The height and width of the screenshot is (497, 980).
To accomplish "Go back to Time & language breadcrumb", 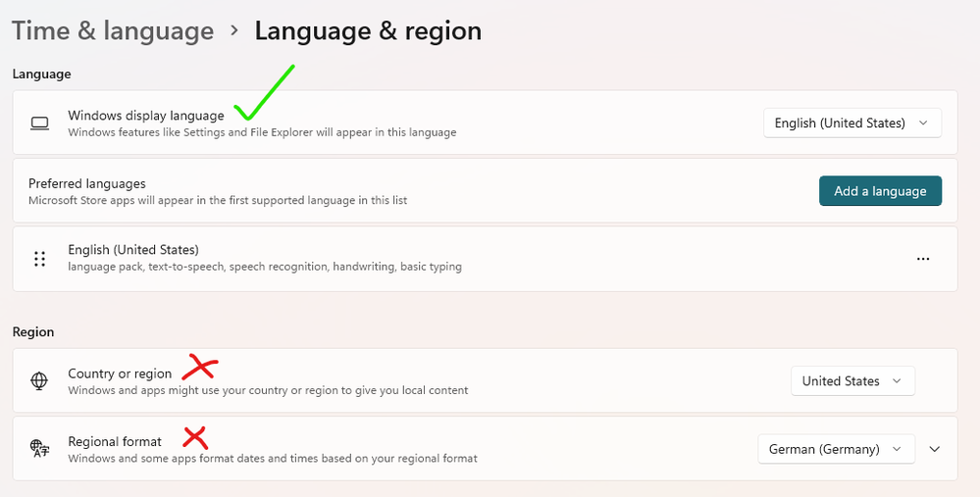I will coord(113,31).
